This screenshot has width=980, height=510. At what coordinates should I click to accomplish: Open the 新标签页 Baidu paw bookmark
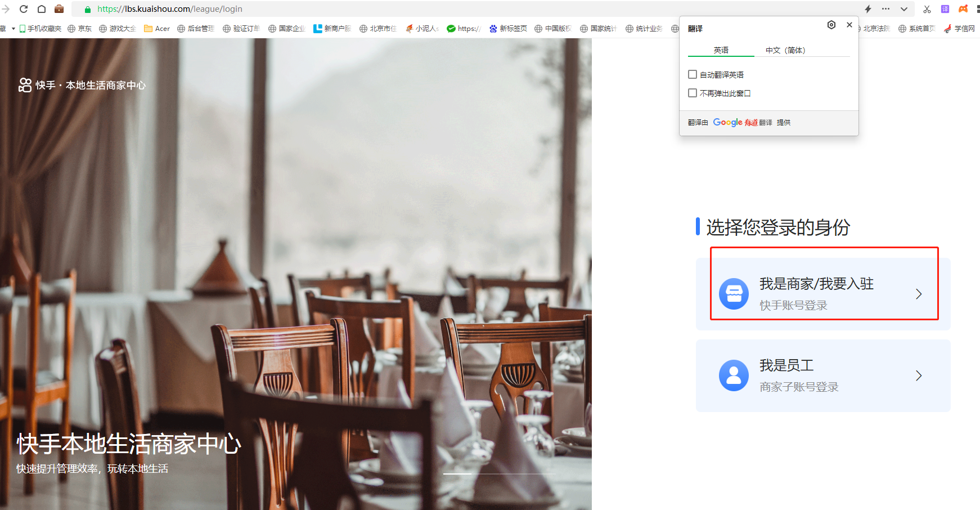point(508,28)
